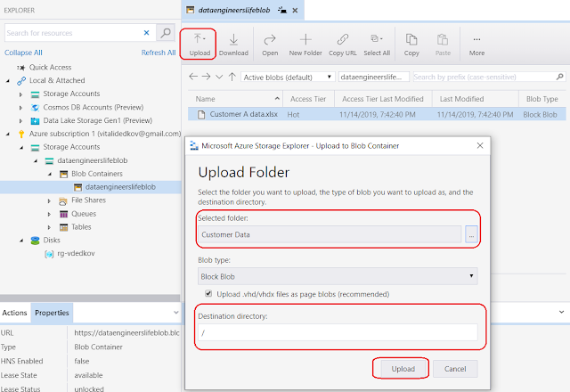Click Cancel in the upload dialog
This screenshot has height=392, width=570.
tap(455, 369)
